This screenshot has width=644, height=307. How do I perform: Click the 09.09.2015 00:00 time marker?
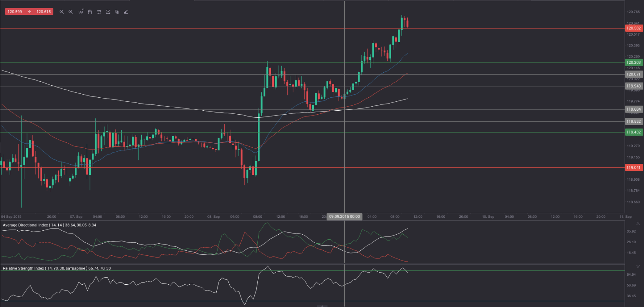point(344,217)
